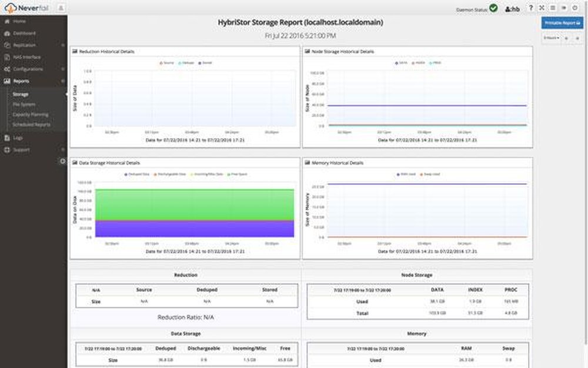Click the NAS Interface icon
This screenshot has height=368, width=588.
6,57
